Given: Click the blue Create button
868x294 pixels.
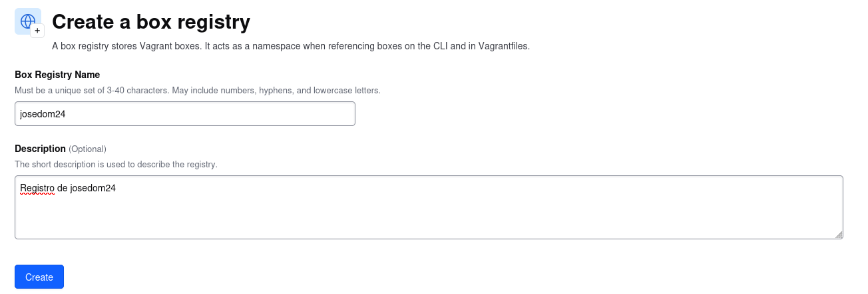Looking at the screenshot, I should click(39, 277).
